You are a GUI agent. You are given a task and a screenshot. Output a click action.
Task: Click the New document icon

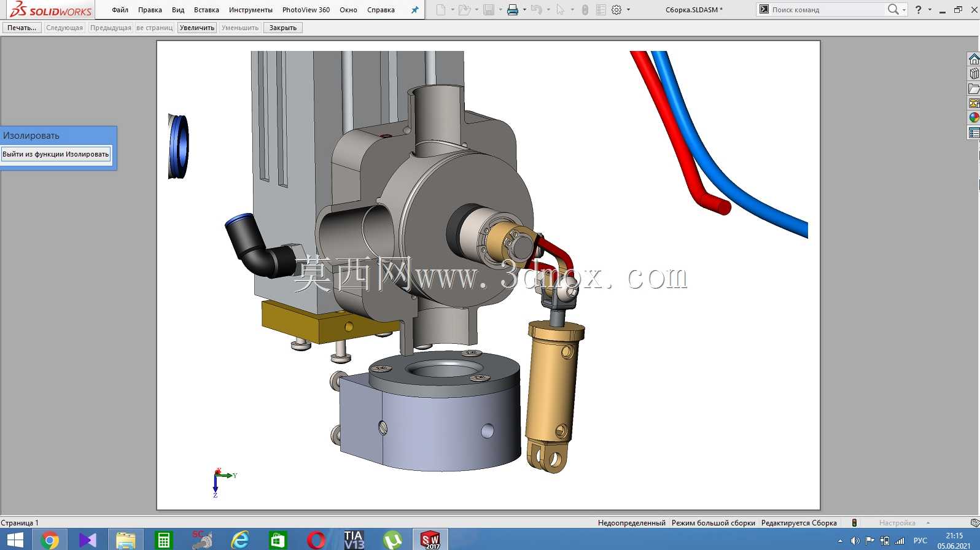441,10
